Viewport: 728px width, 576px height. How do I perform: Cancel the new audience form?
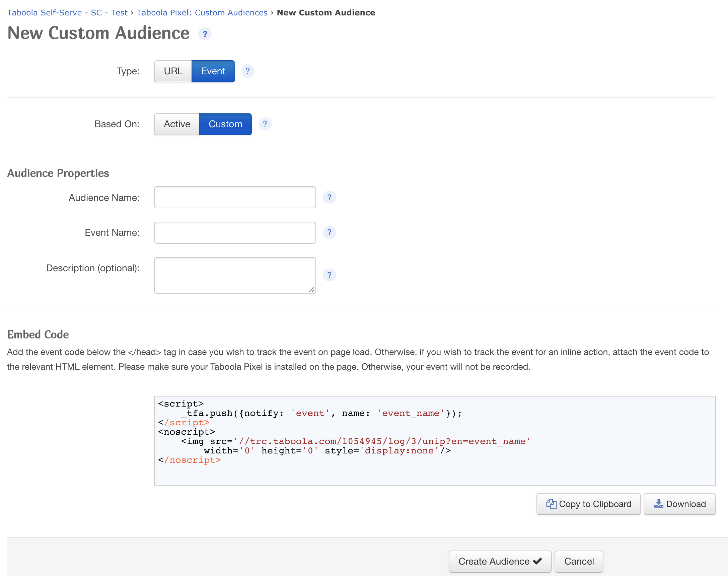(x=579, y=561)
